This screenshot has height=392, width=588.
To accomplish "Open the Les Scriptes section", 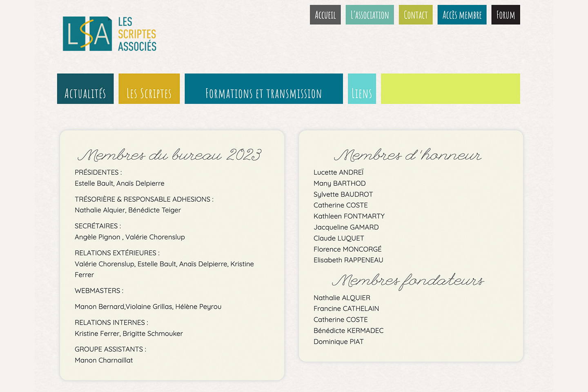I will click(149, 89).
